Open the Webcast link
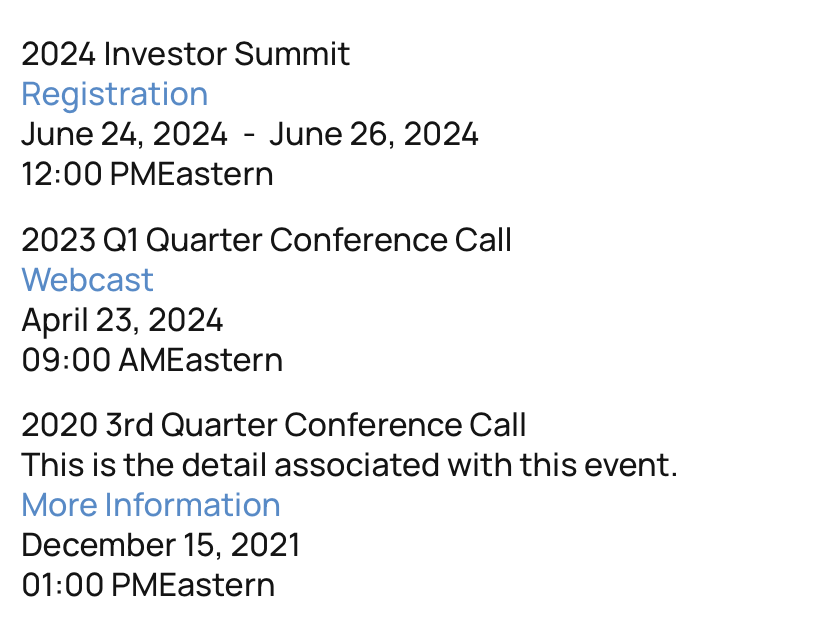This screenshot has width=831, height=638. pos(87,280)
